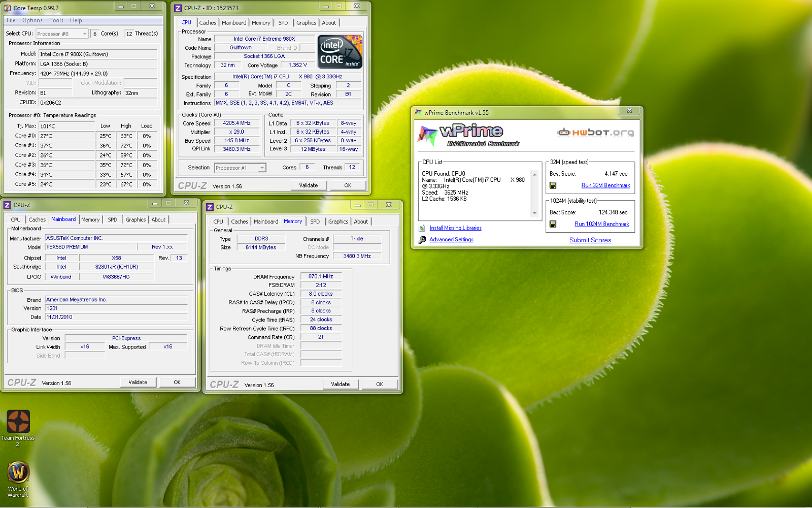Select SPD tab in CPU-Z Mainboard window
812x508 pixels.
(113, 220)
